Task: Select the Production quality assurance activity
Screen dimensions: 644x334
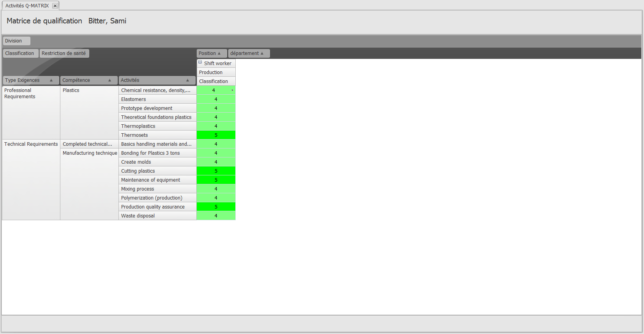Action: (157, 207)
